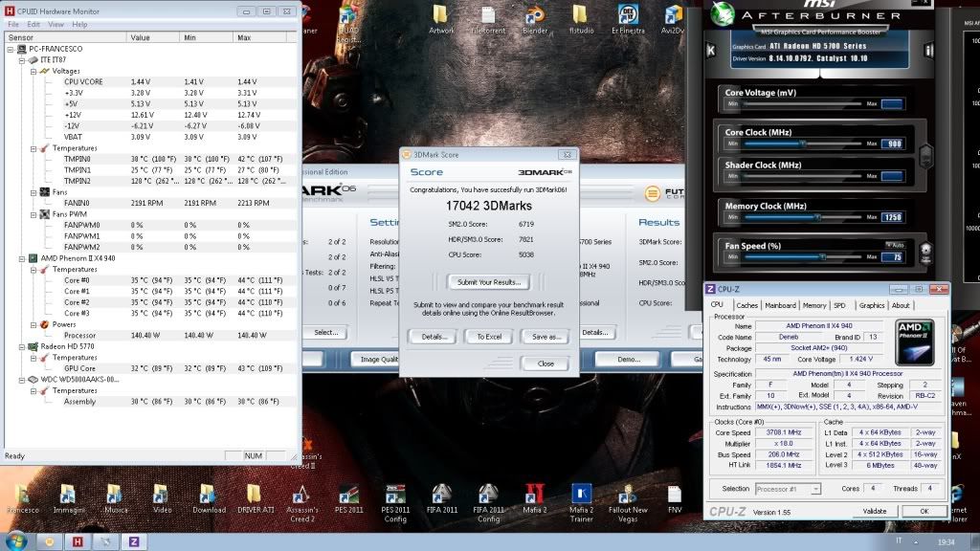Switch to the Mainboard tab in CPU-Z
This screenshot has height=551, width=980.
coord(780,305)
